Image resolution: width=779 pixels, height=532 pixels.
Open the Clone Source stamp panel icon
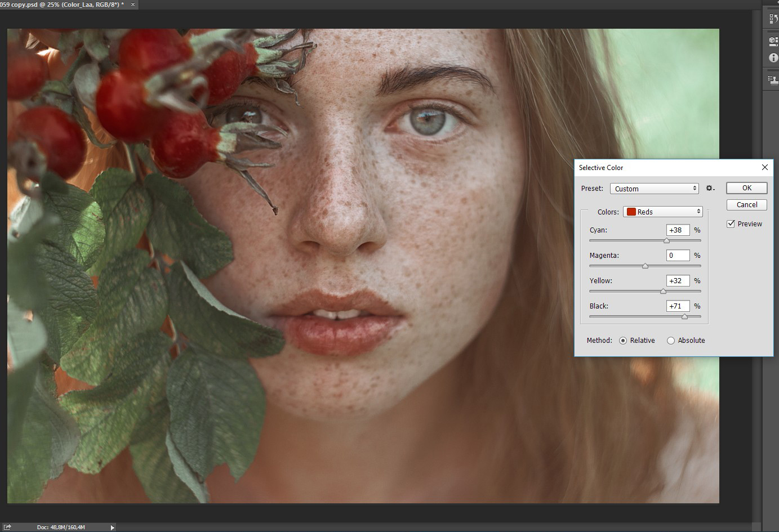pyautogui.click(x=773, y=80)
